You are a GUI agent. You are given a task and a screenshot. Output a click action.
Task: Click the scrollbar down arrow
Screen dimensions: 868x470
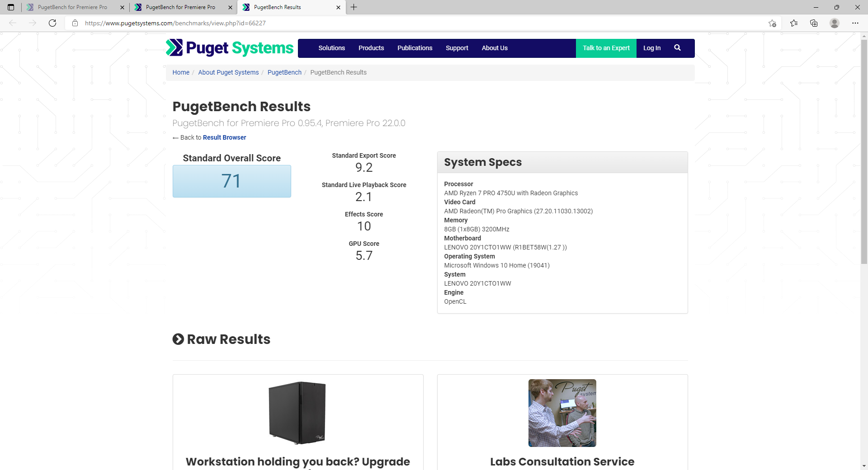pyautogui.click(x=864, y=466)
